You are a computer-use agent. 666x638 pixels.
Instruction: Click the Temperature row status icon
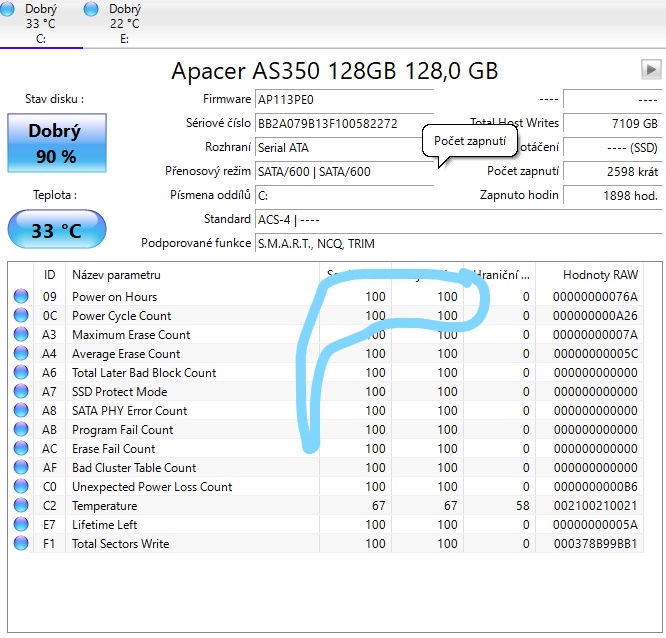click(21, 506)
